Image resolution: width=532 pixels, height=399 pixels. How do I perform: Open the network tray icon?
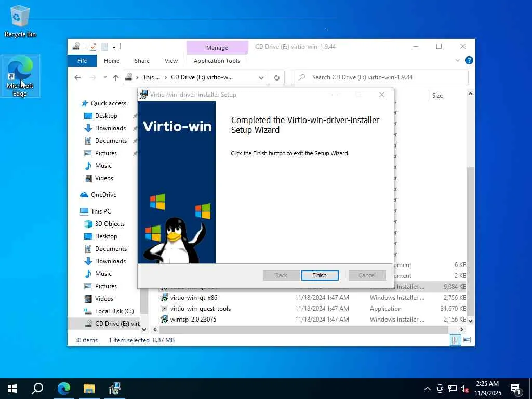pos(453,389)
